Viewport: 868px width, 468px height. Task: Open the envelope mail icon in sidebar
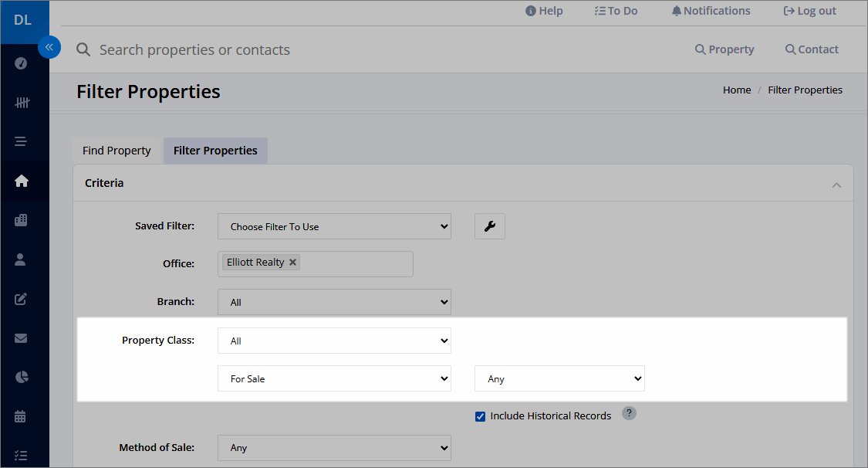point(21,337)
